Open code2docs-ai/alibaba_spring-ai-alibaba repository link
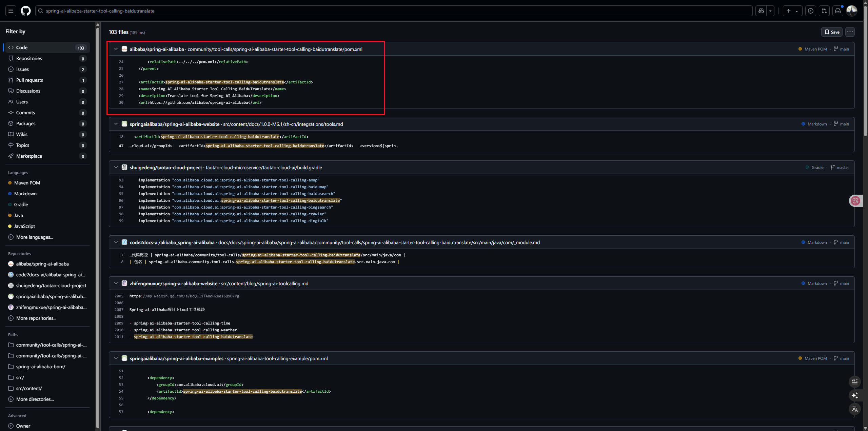 172,242
